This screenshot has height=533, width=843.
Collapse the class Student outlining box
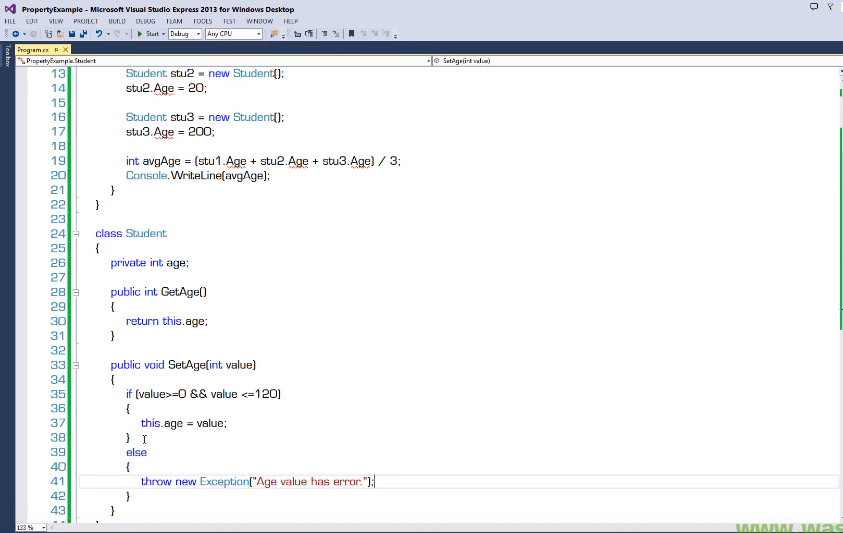click(76, 234)
